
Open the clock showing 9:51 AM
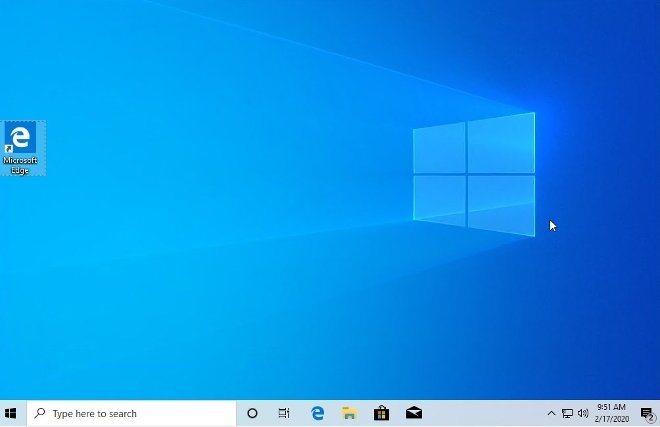point(612,413)
